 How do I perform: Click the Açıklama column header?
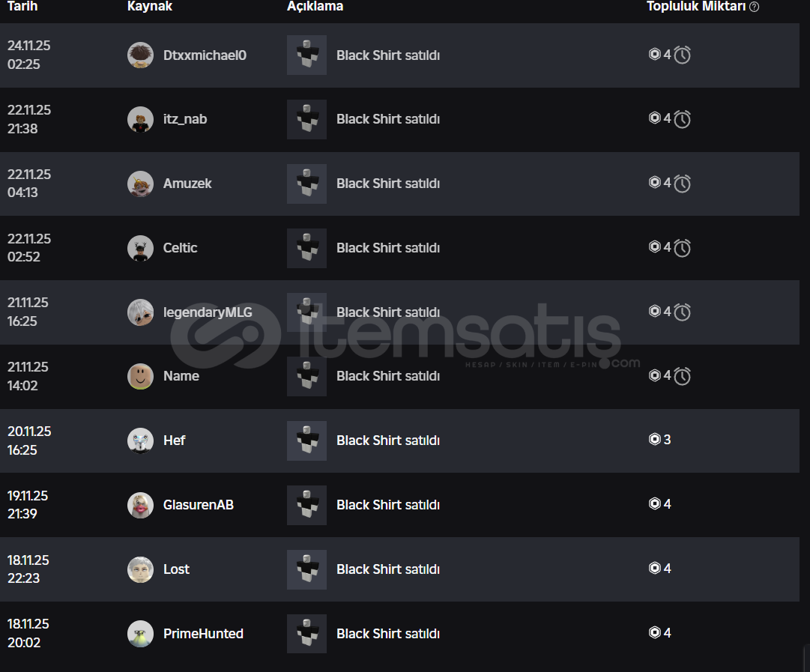point(315,7)
